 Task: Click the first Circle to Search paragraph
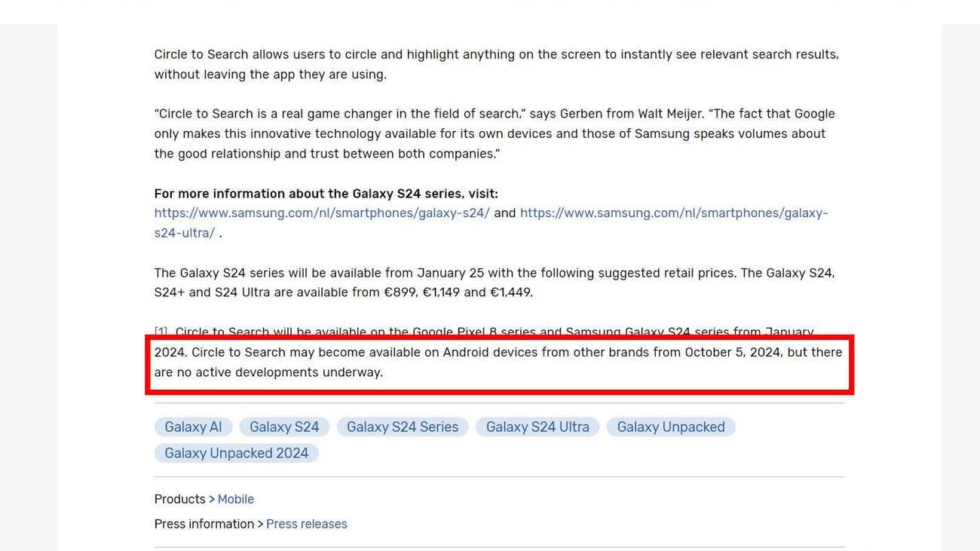pos(490,64)
